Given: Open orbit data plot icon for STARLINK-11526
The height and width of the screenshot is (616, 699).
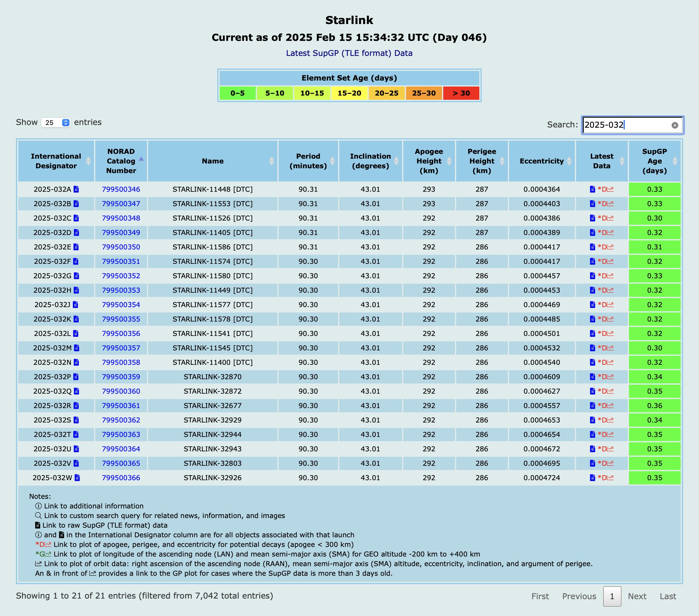Looking at the screenshot, I should [x=610, y=218].
